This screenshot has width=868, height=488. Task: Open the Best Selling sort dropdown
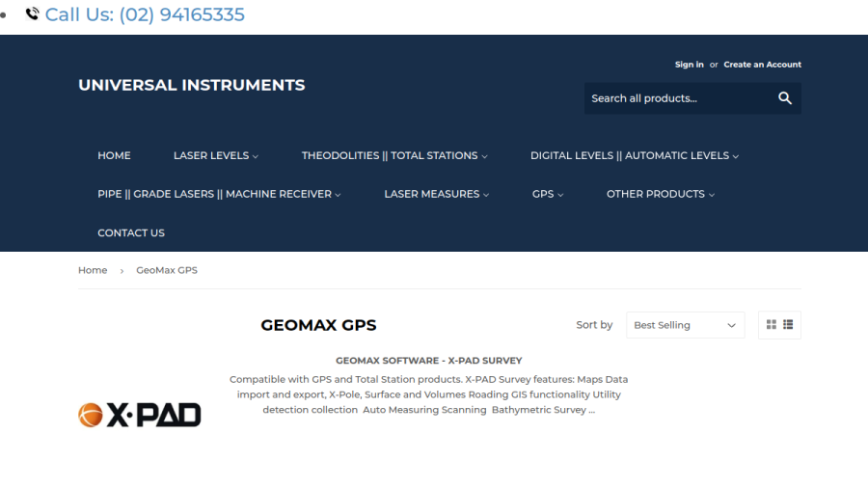click(x=685, y=325)
